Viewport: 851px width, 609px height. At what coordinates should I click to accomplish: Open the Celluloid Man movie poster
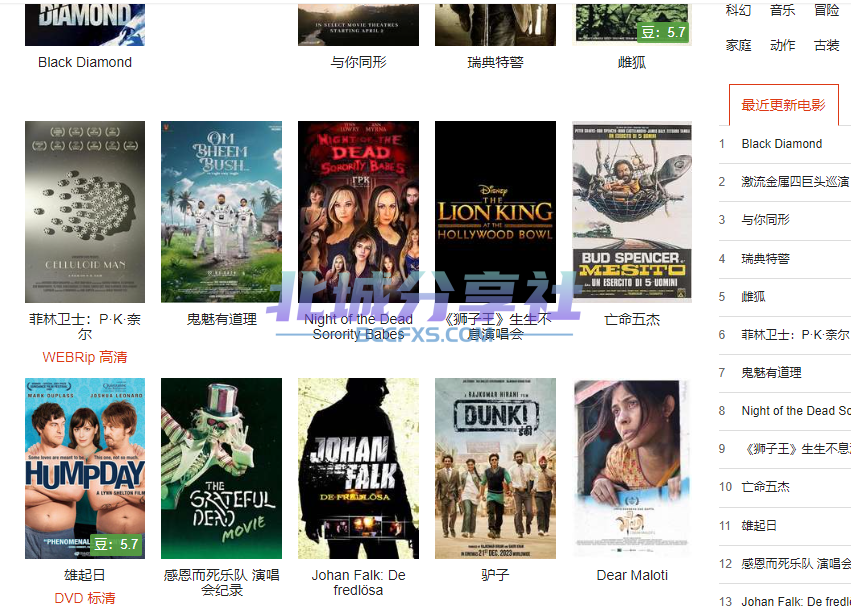(x=85, y=212)
